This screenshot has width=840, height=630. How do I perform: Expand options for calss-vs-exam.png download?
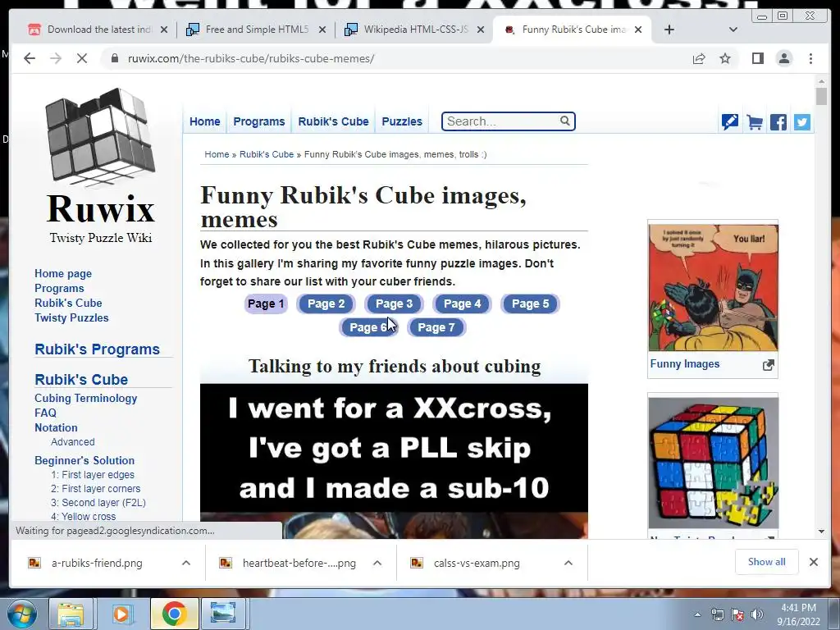pyautogui.click(x=568, y=563)
